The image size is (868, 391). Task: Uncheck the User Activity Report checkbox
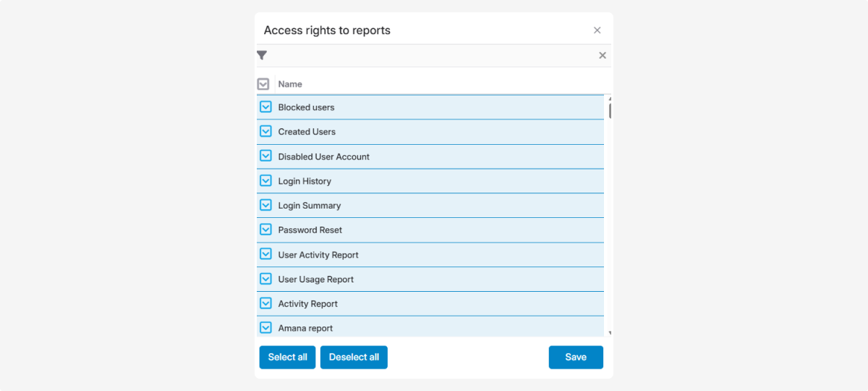coord(265,255)
